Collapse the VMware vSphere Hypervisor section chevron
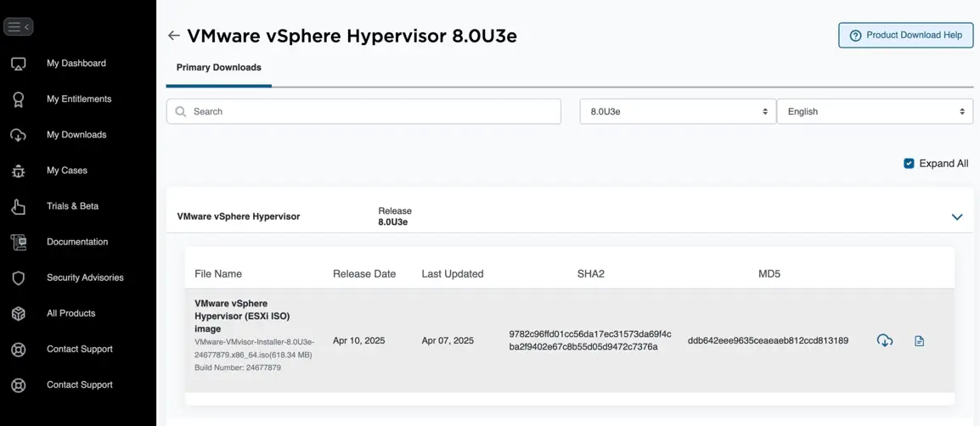Viewport: 980px width, 426px height. pyautogui.click(x=956, y=216)
